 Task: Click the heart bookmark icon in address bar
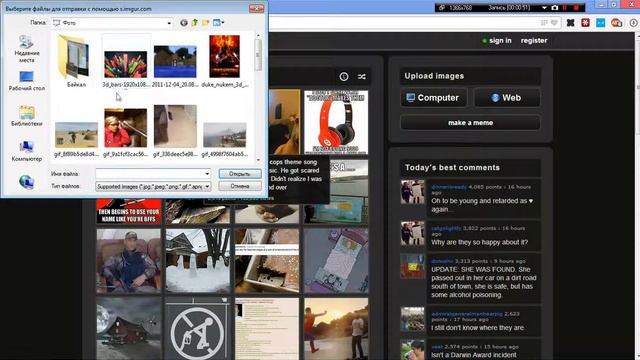[554, 23]
